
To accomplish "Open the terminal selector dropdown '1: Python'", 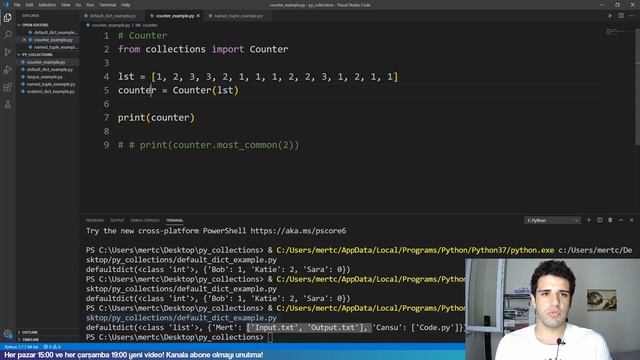I will coord(552,220).
